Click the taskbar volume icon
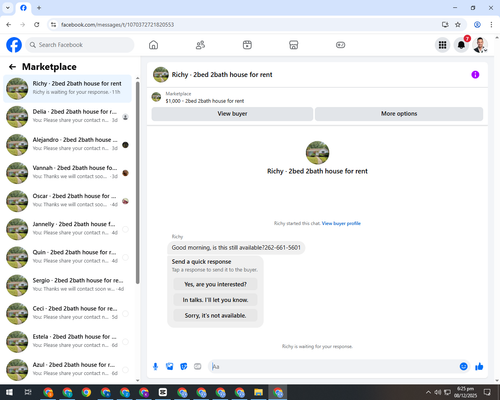Screen dimensions: 500x400 pos(438,392)
